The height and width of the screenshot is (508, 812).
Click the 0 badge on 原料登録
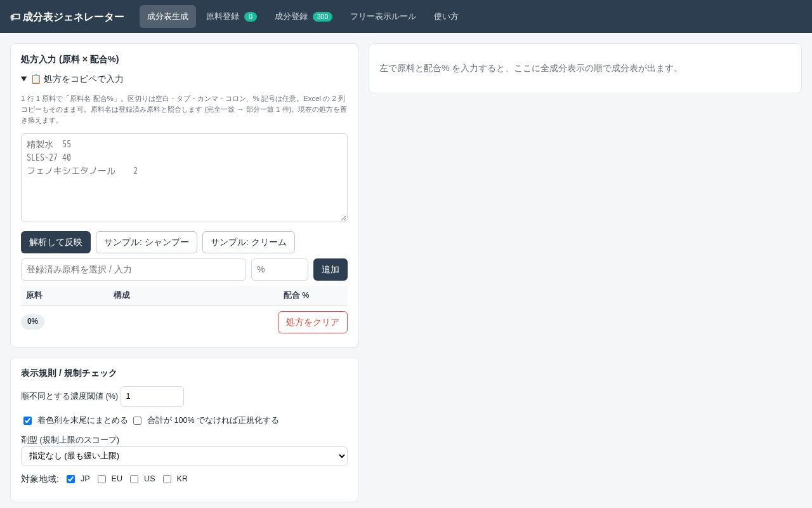tap(251, 17)
